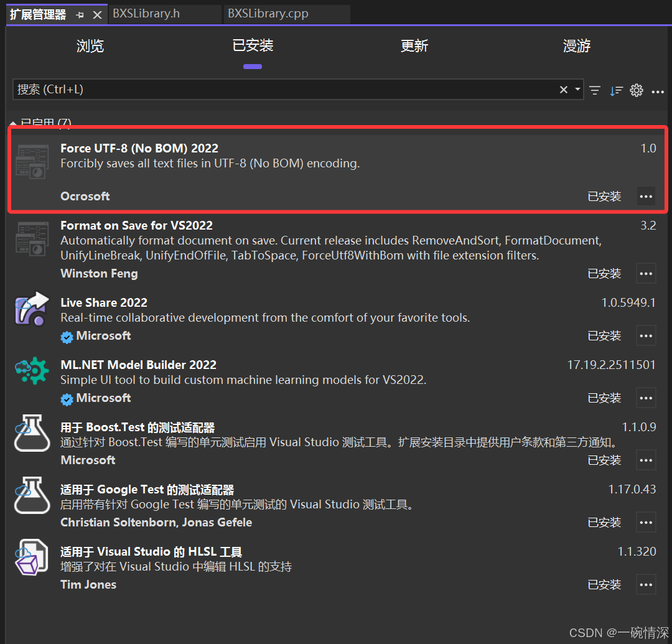Click version 1.0.5949.1 text
672x644 pixels.
click(x=628, y=302)
